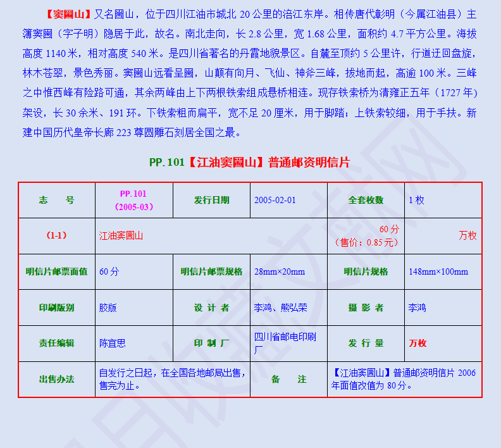Click the 发行日期 header cell
Screen dimensions: 501x448
click(211, 201)
